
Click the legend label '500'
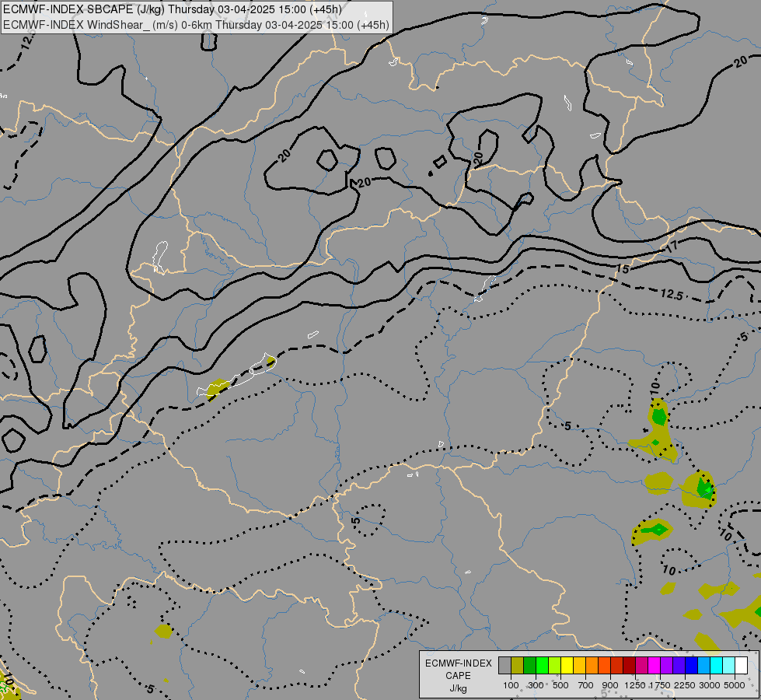560,685
